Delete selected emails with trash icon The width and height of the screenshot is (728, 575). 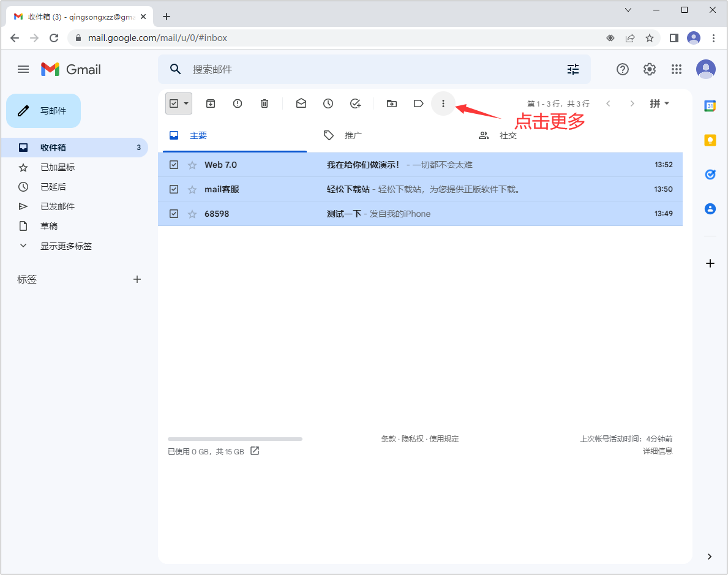[x=264, y=103]
